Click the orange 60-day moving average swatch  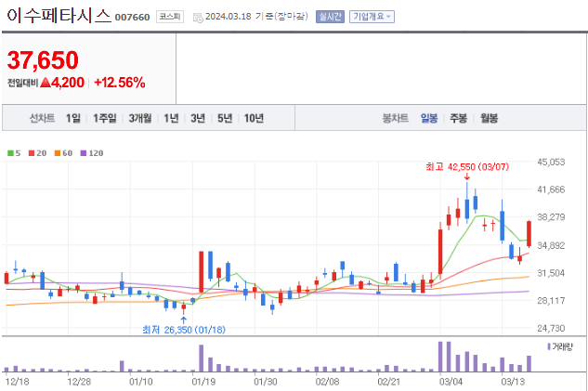(58, 153)
